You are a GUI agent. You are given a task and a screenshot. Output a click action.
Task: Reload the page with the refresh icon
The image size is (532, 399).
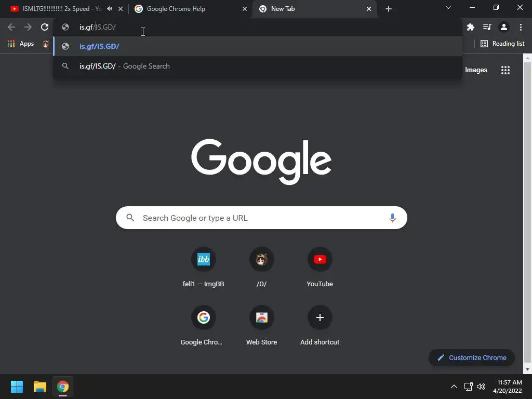pyautogui.click(x=45, y=27)
